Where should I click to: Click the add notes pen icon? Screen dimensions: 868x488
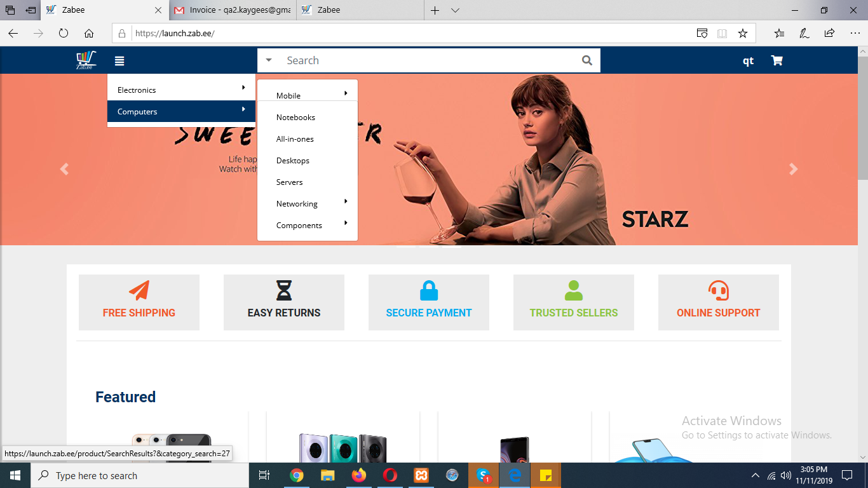804,33
